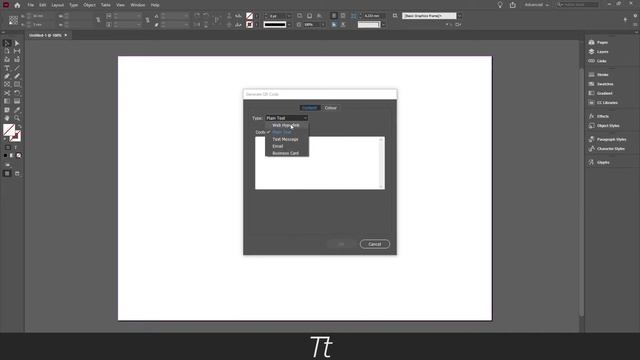
Task: Close the Untitled-1 document tab
Action: click(66, 35)
